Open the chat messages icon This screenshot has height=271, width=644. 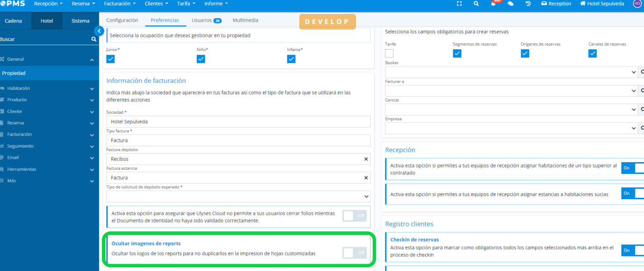tap(511, 4)
